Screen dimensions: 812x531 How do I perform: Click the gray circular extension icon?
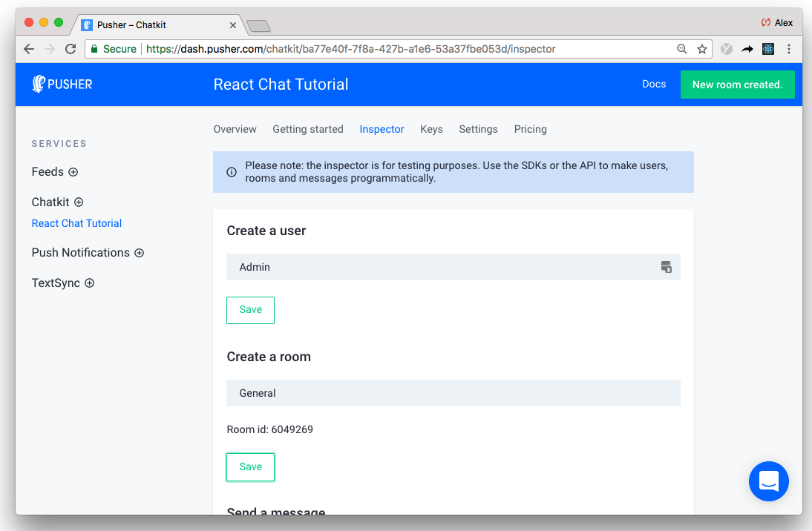[x=727, y=49]
